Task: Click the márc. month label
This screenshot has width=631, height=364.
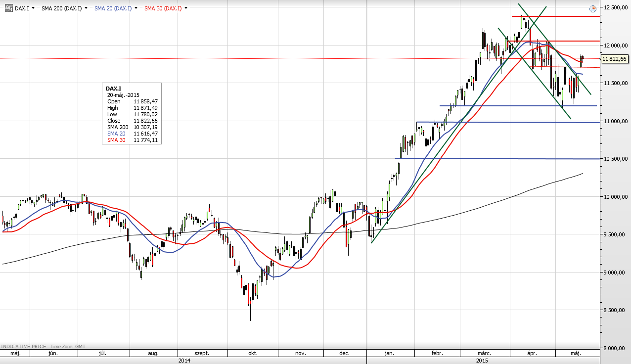Action: 484,354
